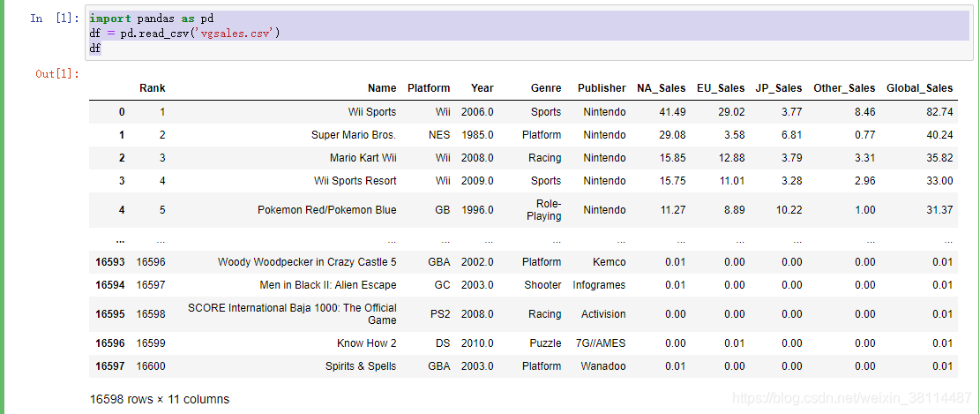
Task: Click the '16598 rows × 11 columns' summary text
Action: [x=160, y=399]
